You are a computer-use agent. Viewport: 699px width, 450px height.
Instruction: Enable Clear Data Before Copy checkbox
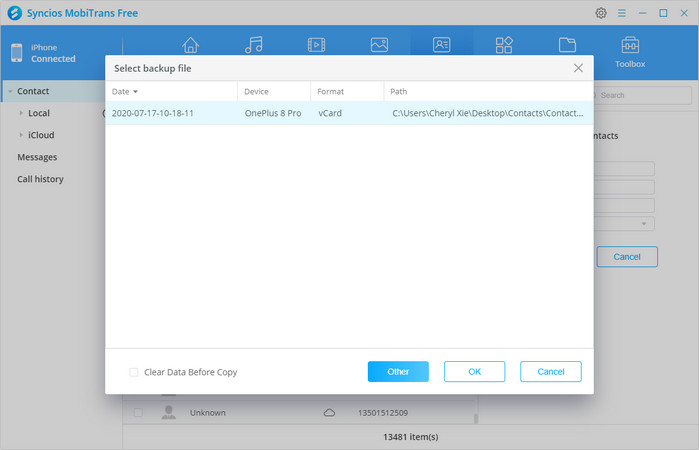tap(134, 372)
